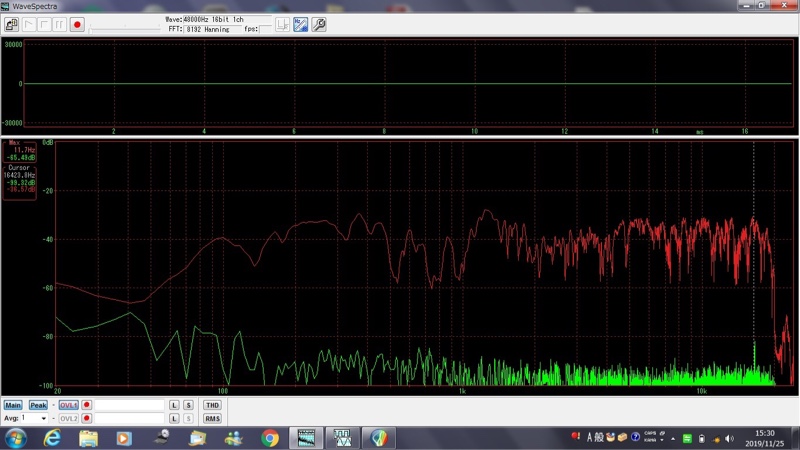Open settings with the wrench icon

click(319, 24)
